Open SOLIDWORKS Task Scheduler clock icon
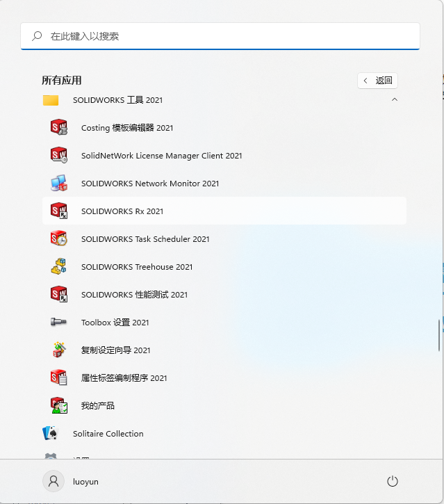Screen dimensions: 444x504 tap(59, 239)
